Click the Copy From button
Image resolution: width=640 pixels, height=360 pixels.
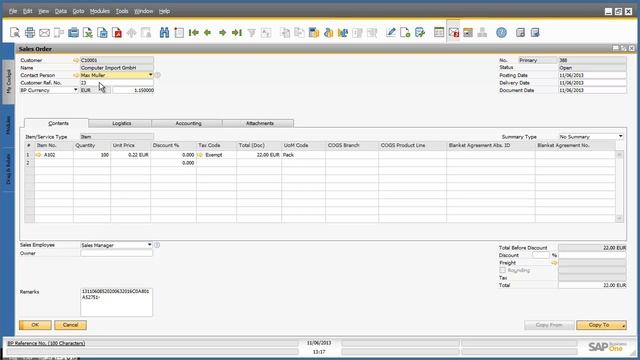point(549,325)
